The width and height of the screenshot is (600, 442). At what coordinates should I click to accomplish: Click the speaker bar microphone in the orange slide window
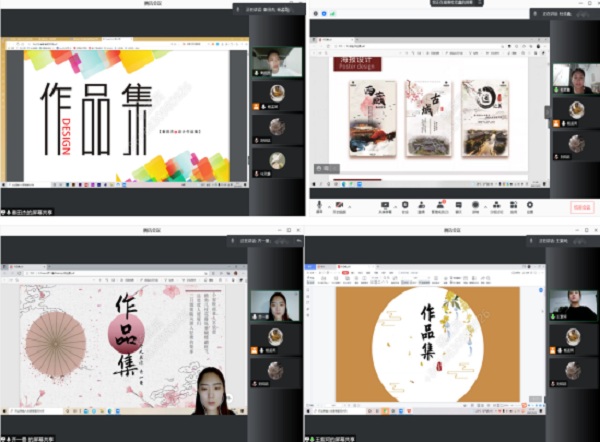click(x=531, y=241)
